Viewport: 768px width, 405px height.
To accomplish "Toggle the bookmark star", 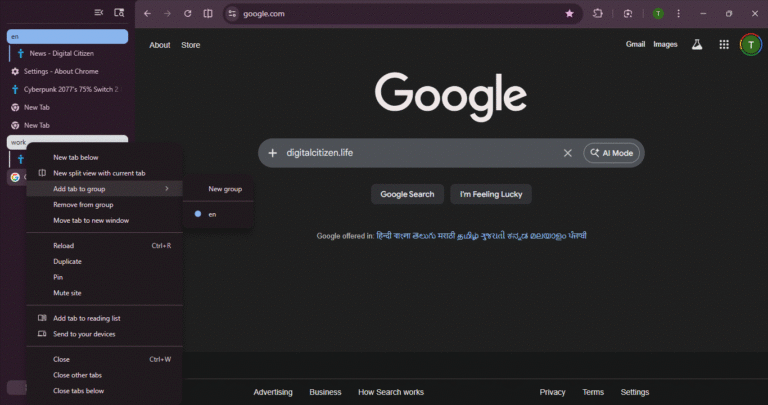I will click(569, 14).
